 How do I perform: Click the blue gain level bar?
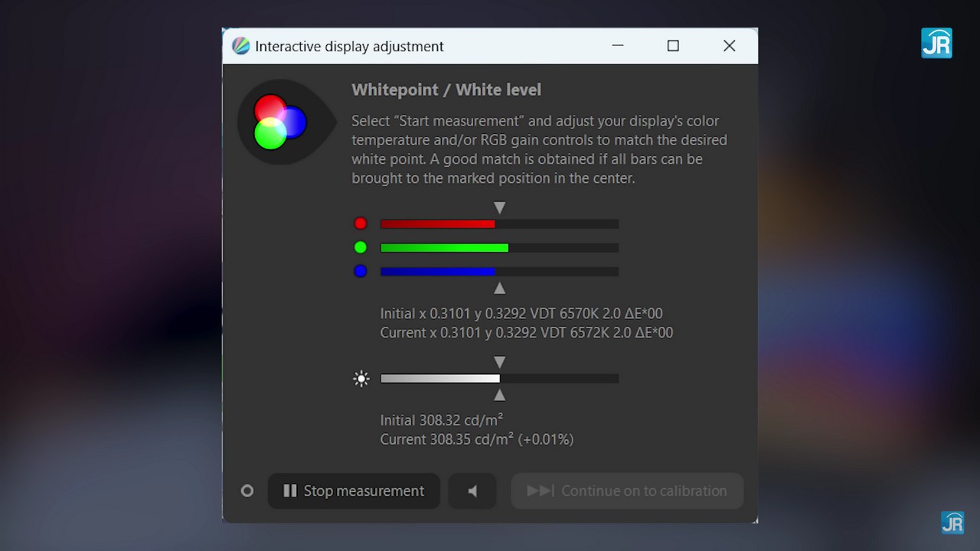(x=499, y=272)
